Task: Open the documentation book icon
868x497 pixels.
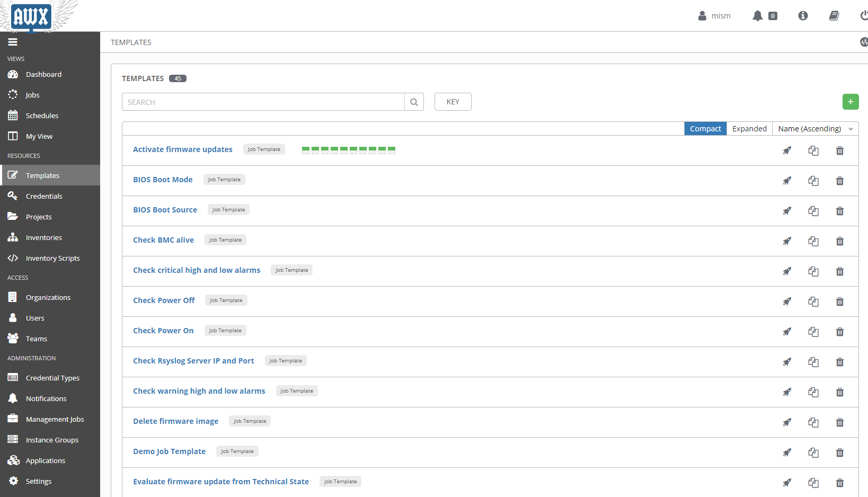Action: [x=834, y=16]
